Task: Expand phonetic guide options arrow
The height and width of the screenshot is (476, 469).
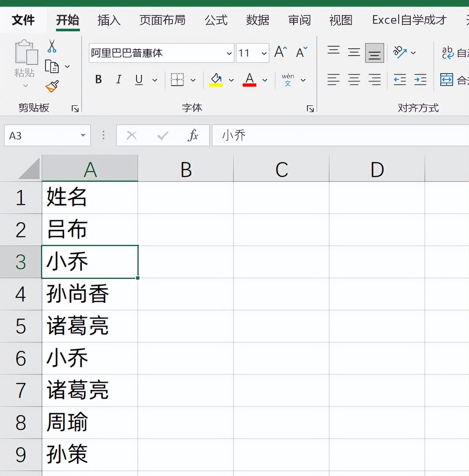Action: [303, 80]
